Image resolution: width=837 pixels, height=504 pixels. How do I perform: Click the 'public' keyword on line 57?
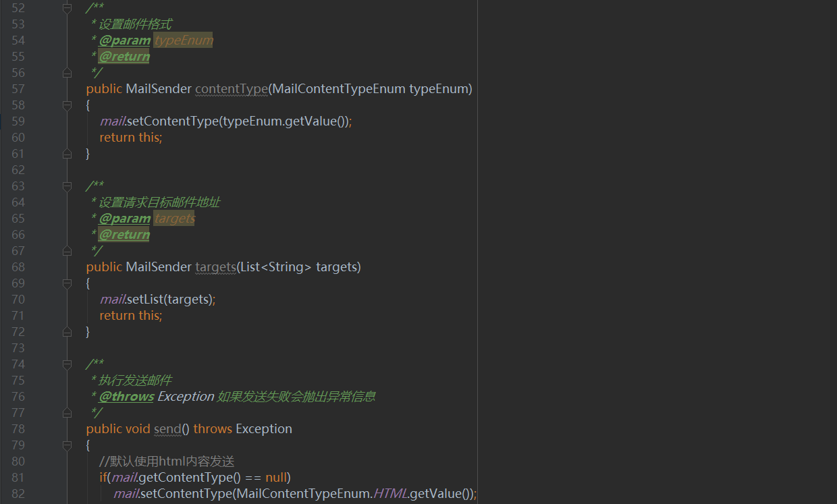(x=104, y=89)
